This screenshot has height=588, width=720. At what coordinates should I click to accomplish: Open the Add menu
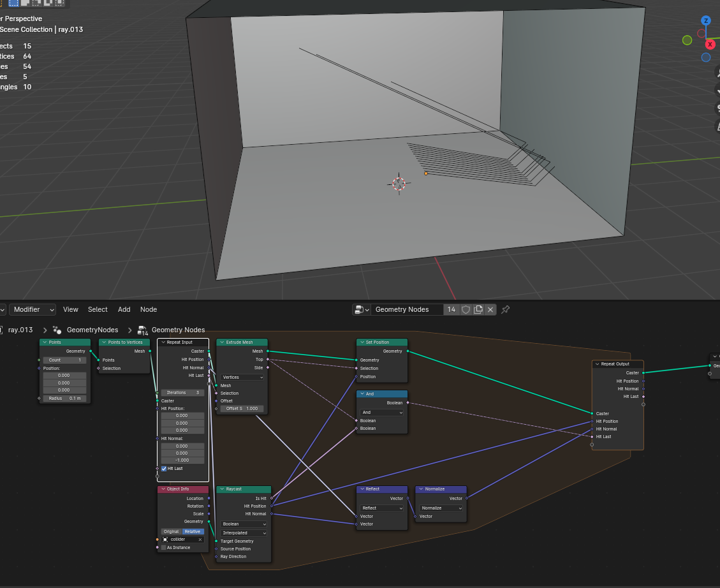[124, 310]
